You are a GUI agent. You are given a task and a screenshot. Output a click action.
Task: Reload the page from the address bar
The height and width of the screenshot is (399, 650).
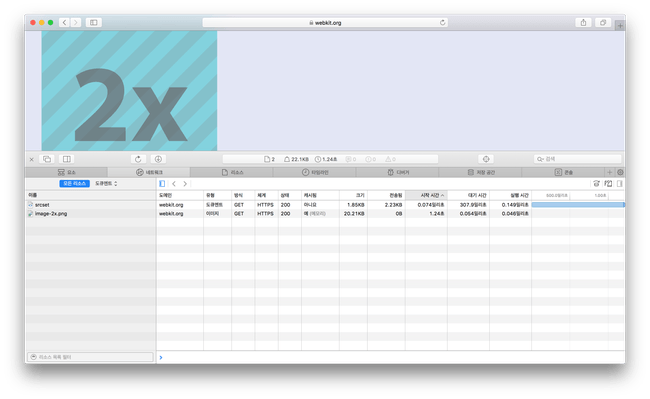point(442,22)
